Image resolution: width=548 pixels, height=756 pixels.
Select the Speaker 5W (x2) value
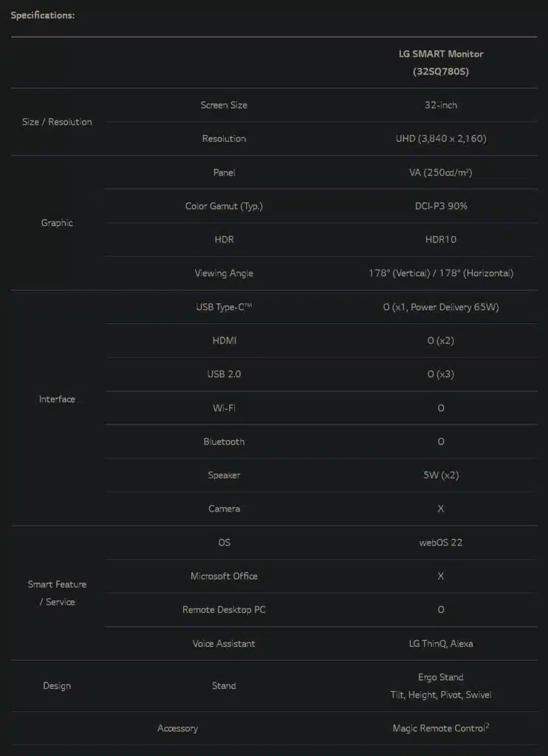tap(441, 475)
